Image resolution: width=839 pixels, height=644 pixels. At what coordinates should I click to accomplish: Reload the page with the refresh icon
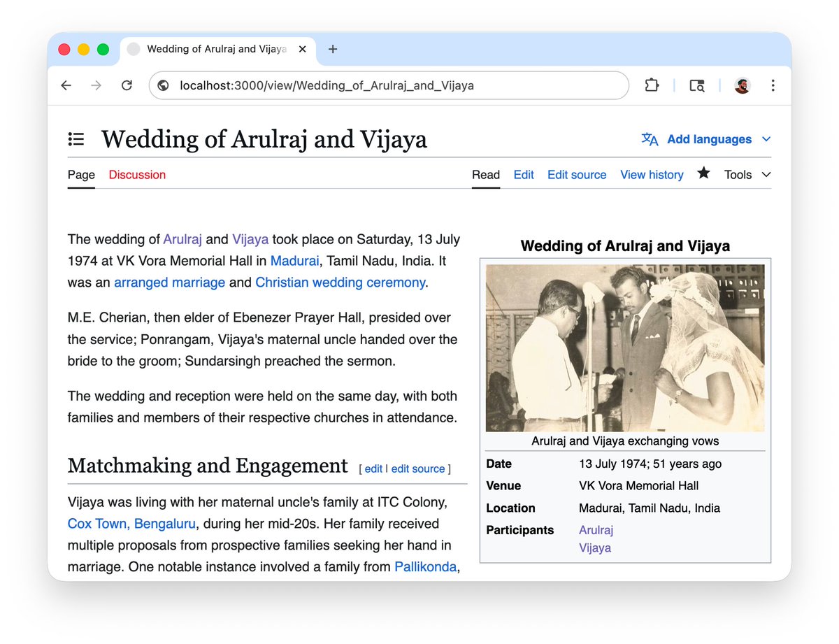127,85
